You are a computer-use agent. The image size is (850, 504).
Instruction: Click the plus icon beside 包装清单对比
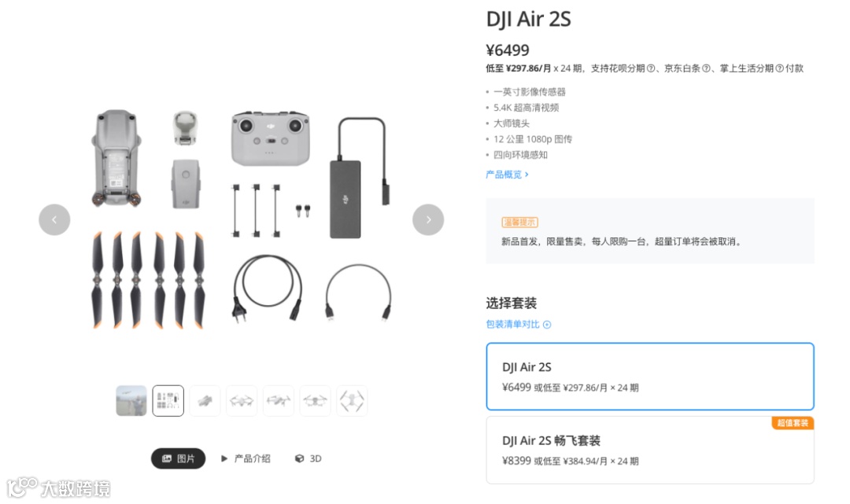547,325
